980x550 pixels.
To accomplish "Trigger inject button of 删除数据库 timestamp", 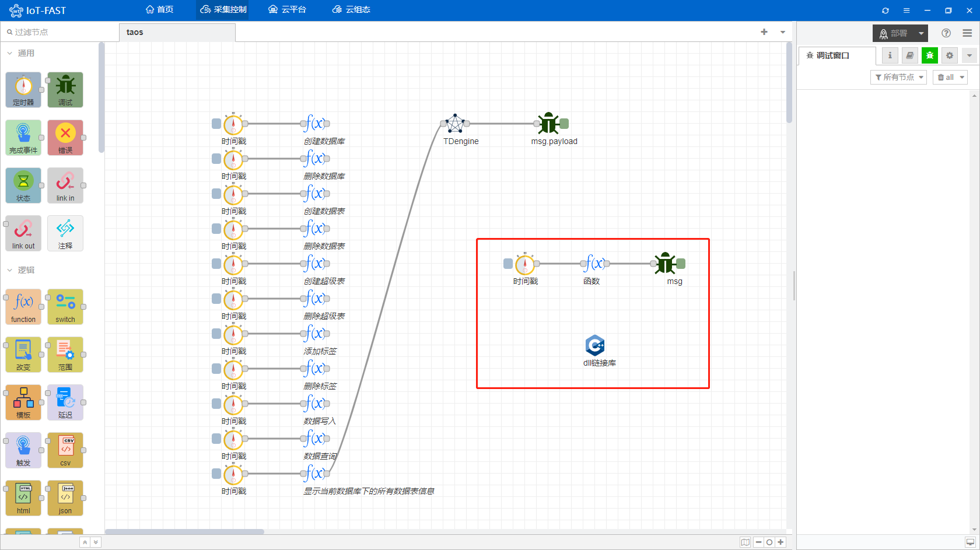I will 216,159.
